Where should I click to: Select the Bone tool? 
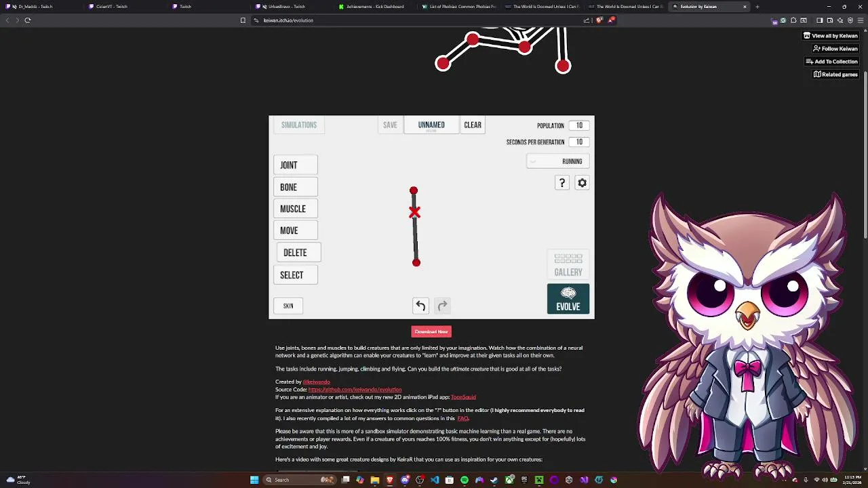click(x=295, y=187)
